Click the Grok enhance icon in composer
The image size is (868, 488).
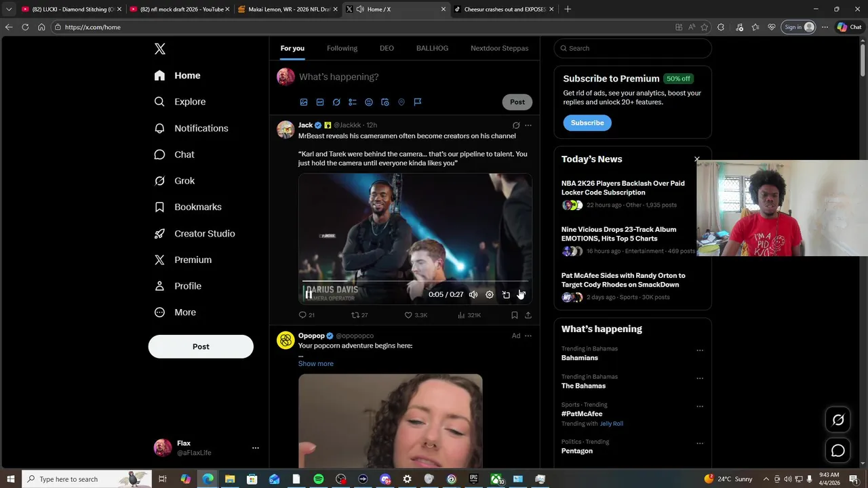click(336, 102)
